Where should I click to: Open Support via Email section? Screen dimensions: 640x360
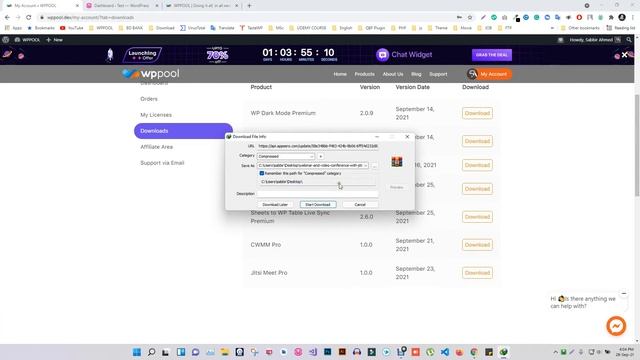pyautogui.click(x=162, y=162)
